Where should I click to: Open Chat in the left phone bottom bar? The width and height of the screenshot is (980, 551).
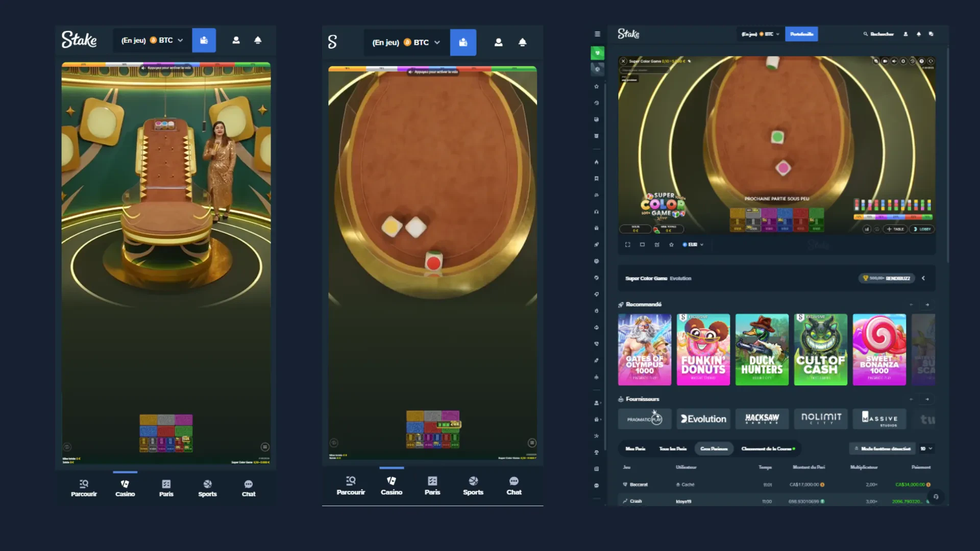(x=248, y=488)
